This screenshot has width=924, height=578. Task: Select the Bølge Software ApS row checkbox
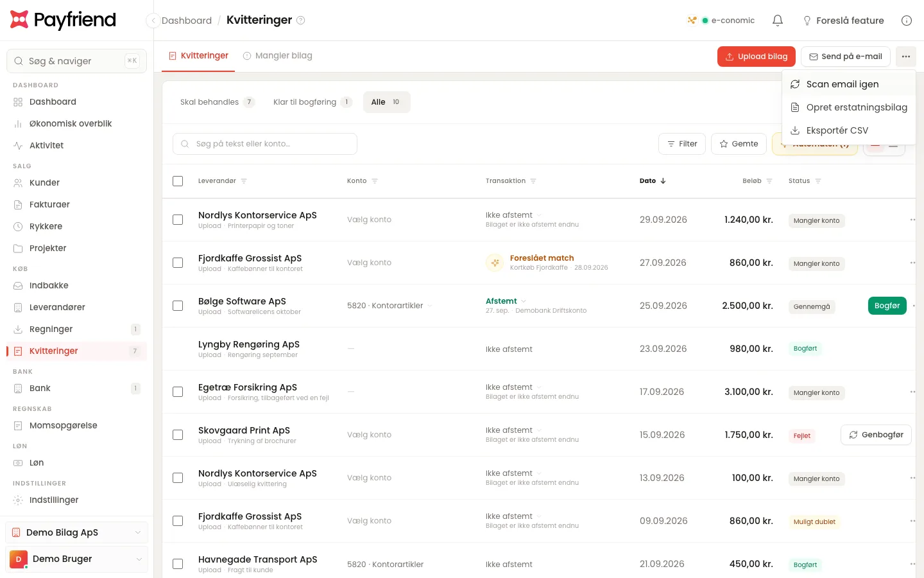[178, 306]
